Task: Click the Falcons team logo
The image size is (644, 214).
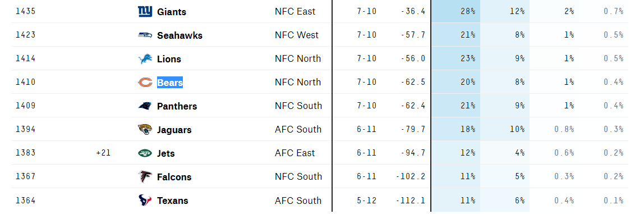Action: pyautogui.click(x=145, y=176)
